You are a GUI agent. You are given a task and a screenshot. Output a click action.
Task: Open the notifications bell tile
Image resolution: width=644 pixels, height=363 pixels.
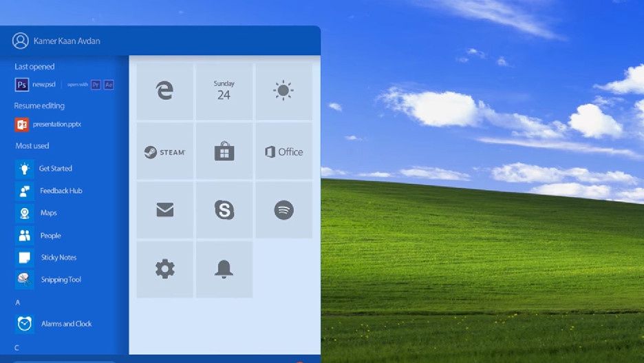pyautogui.click(x=224, y=269)
